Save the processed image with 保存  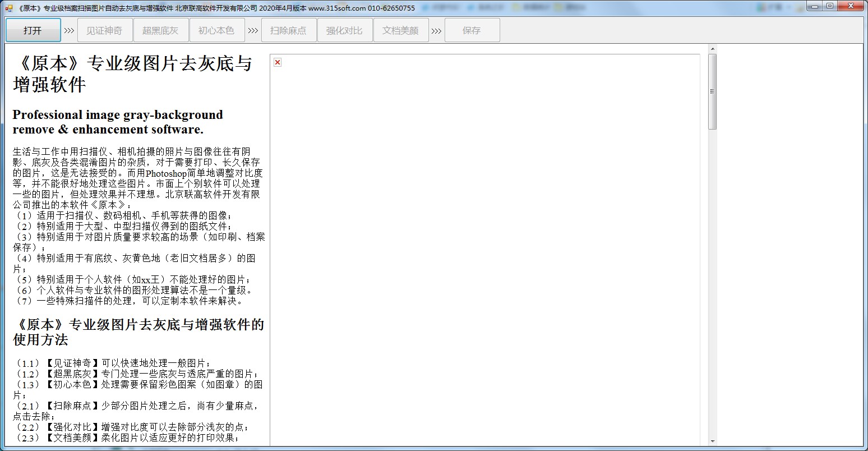[472, 30]
